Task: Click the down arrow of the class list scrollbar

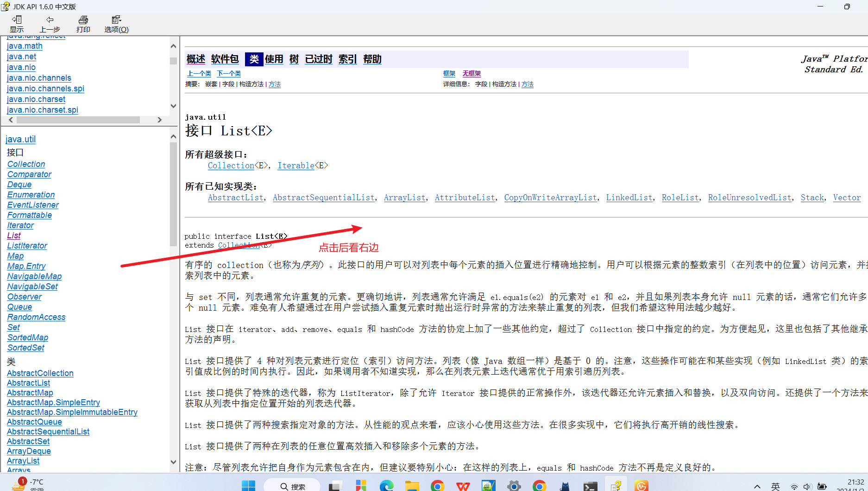Action: [173, 462]
